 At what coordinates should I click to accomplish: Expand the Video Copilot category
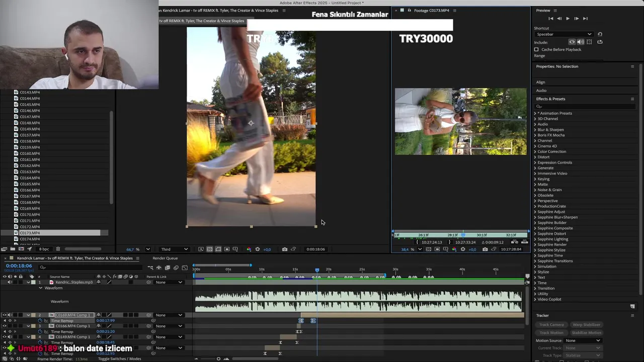(x=535, y=300)
